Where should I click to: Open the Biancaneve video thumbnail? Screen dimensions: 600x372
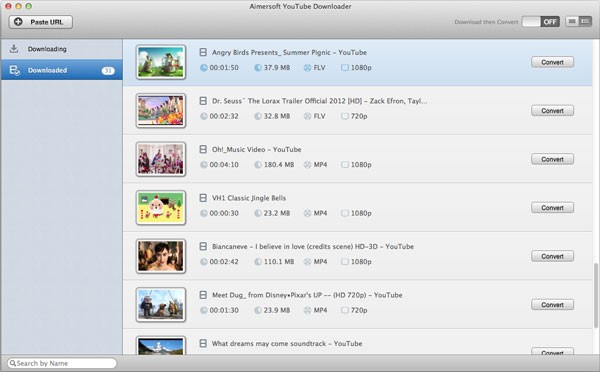(x=161, y=256)
